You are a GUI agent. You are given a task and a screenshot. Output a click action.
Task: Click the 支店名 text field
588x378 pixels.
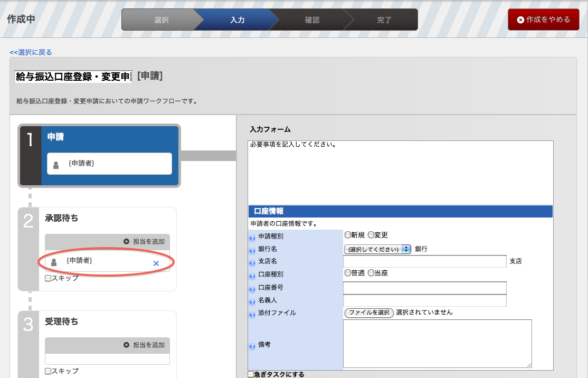click(425, 261)
